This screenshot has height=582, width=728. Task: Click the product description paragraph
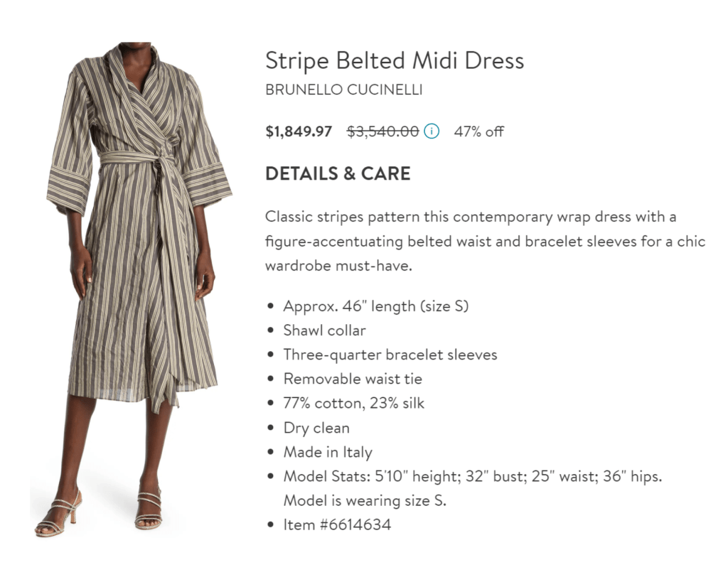tap(485, 241)
